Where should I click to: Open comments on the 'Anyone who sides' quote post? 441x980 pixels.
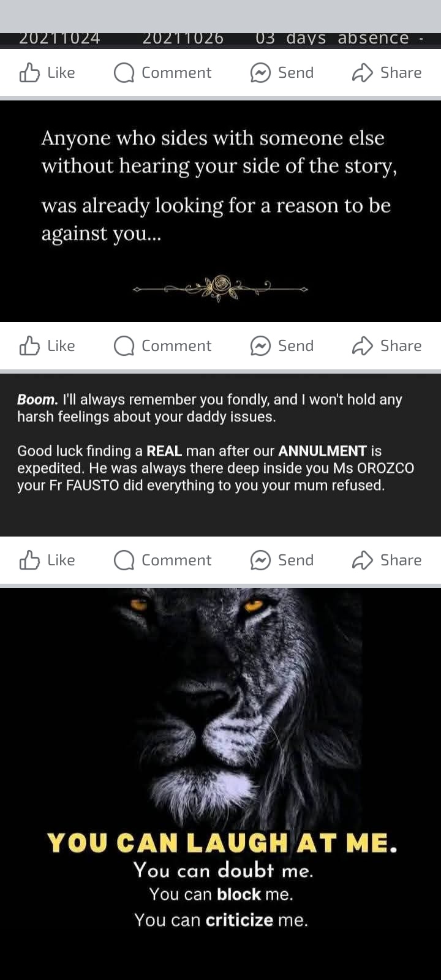[x=162, y=346]
